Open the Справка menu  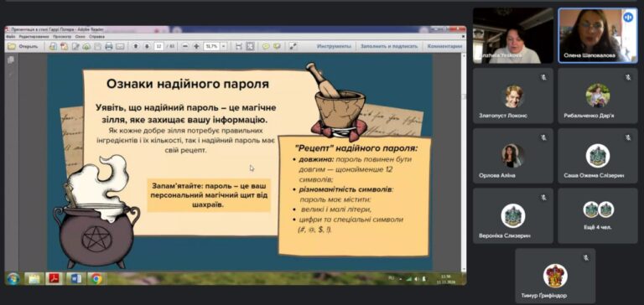(96, 37)
